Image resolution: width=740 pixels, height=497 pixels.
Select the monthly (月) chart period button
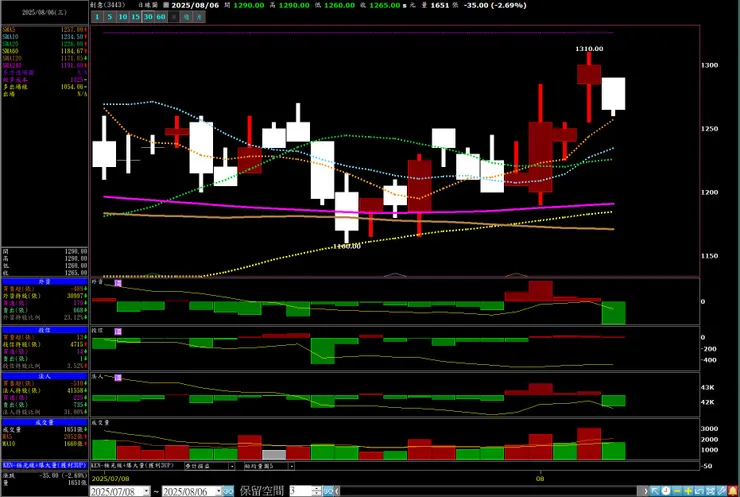pyautogui.click(x=199, y=17)
